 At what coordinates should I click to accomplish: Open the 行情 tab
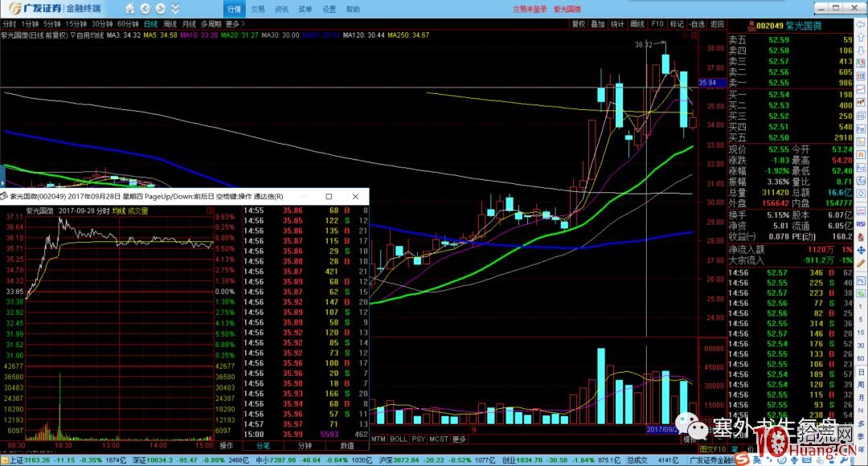point(234,10)
